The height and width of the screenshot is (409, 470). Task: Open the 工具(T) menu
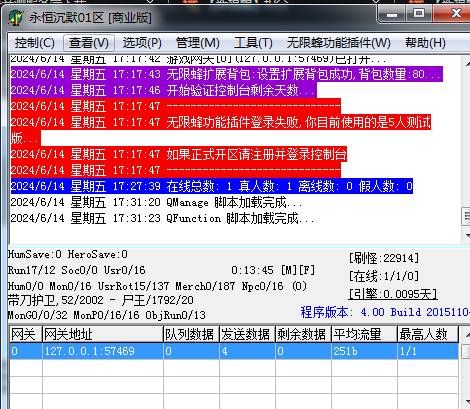[253, 43]
